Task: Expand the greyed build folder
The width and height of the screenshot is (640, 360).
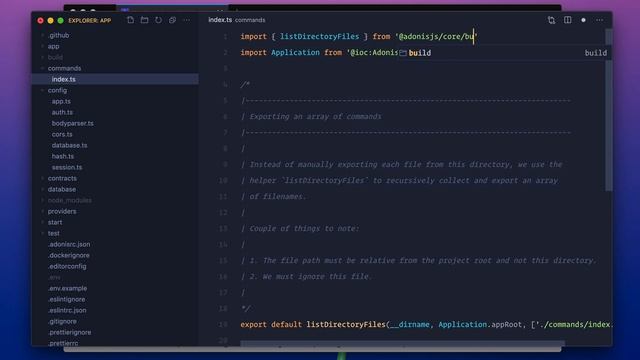Action: [x=55, y=58]
